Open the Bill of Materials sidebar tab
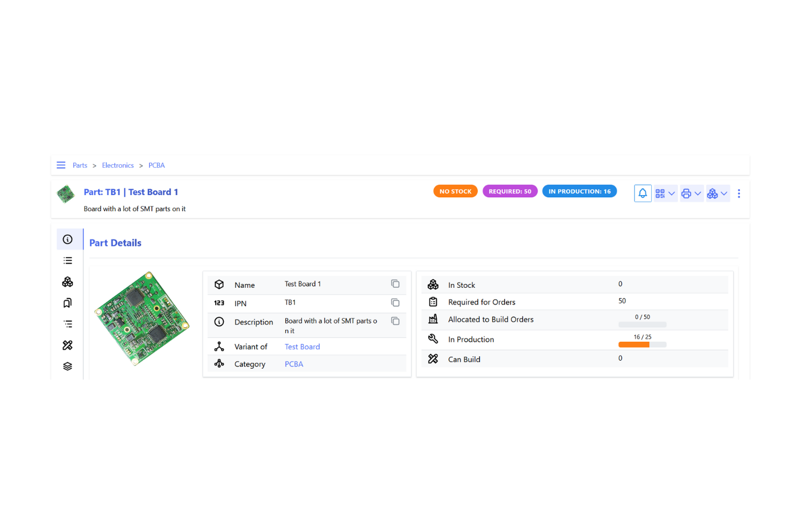The image size is (798, 532). click(68, 324)
